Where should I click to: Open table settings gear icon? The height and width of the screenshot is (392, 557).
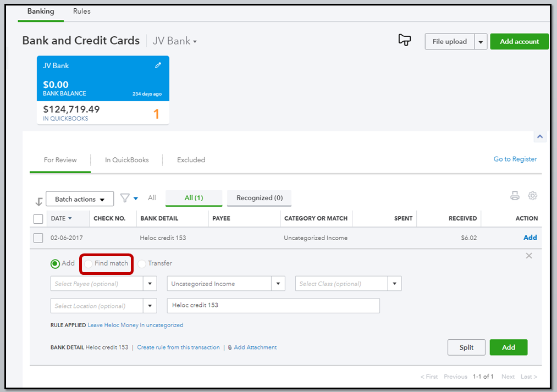click(x=532, y=196)
